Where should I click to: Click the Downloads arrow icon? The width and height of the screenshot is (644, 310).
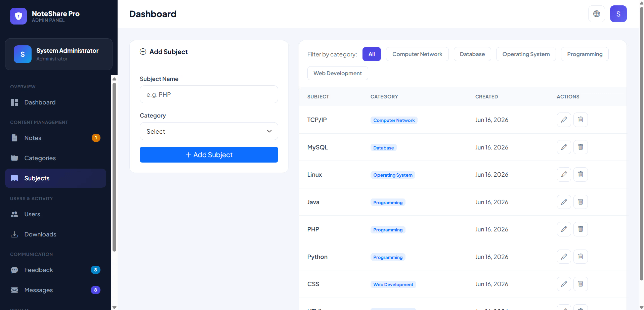[x=14, y=234]
